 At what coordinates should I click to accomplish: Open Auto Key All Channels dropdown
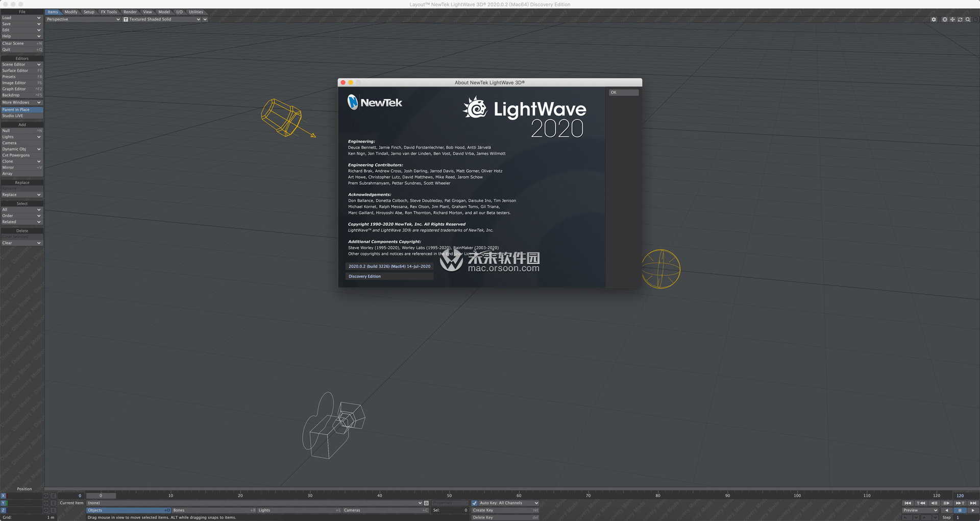click(x=509, y=503)
